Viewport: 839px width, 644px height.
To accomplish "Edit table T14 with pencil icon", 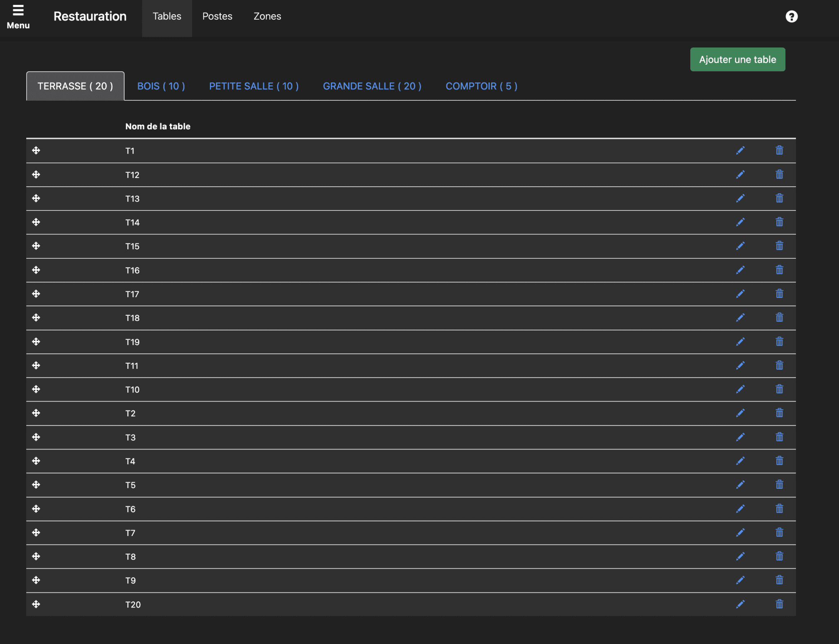I will [740, 222].
